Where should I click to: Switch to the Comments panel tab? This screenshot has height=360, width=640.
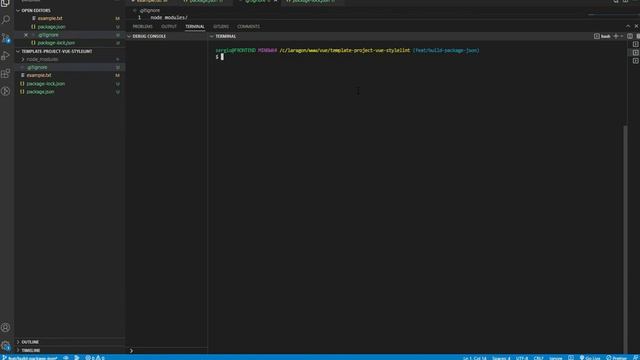[248, 27]
